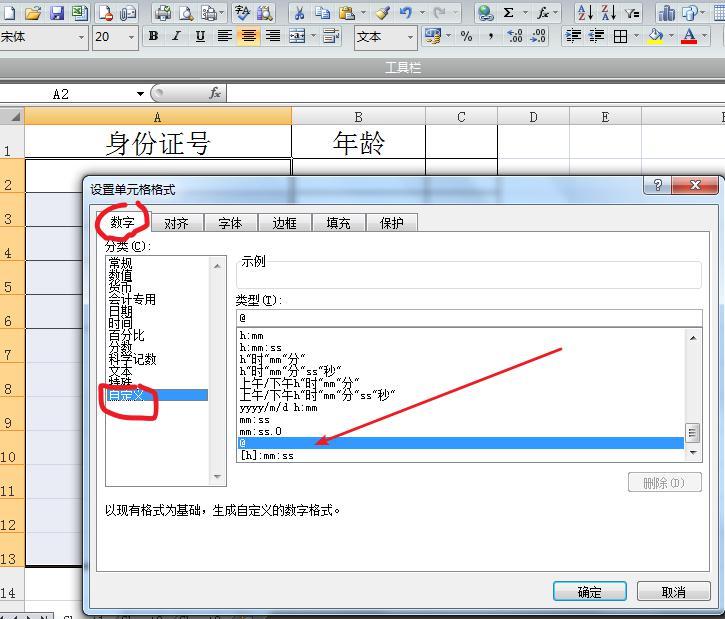
Task: Select 会计专用 in the category list
Action: coord(132,299)
